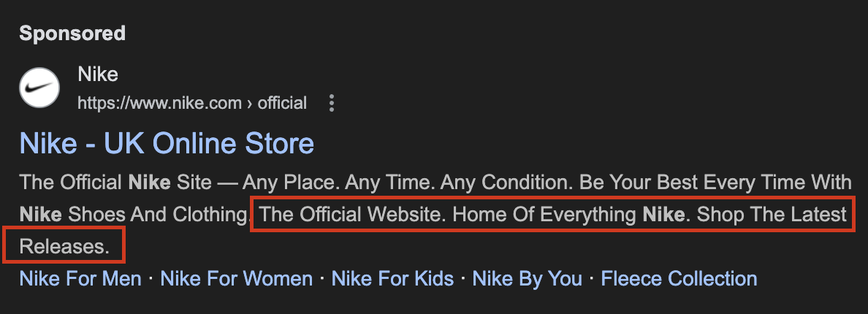Viewport: 868px width, 314px height.
Task: Select the 'official' breadcrumb segment in URL
Action: pos(282,103)
